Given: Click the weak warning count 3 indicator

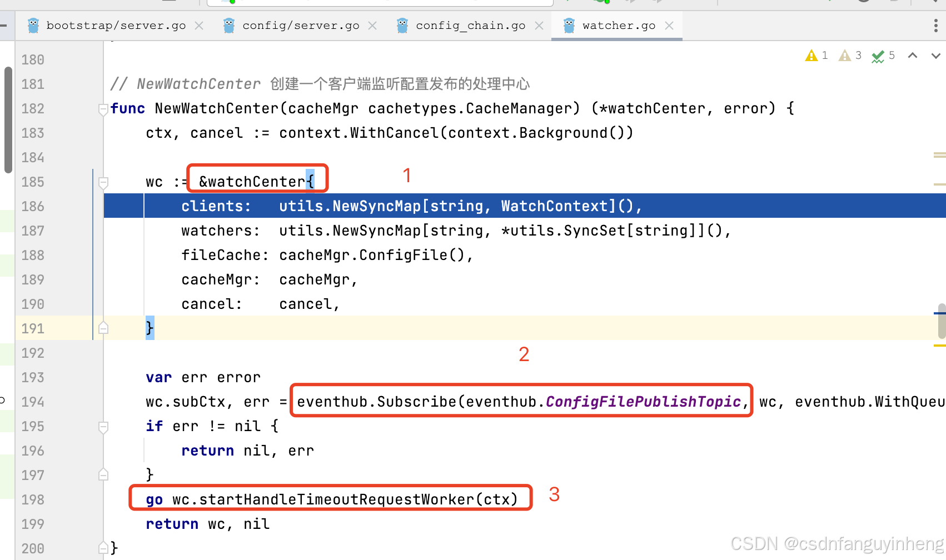Looking at the screenshot, I should point(850,56).
